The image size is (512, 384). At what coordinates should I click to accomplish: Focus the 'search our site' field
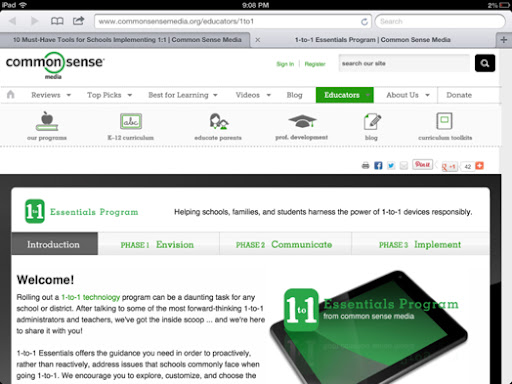(x=404, y=63)
